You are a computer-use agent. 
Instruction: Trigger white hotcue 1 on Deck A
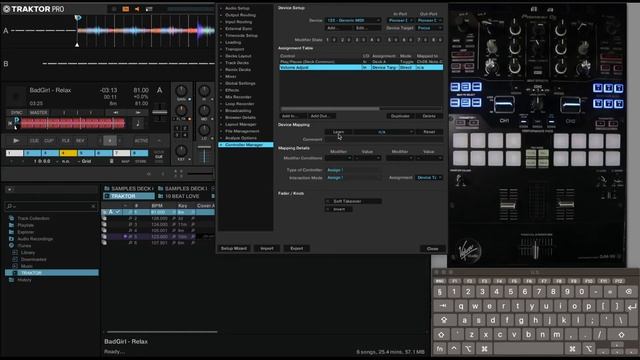pyautogui.click(x=14, y=153)
